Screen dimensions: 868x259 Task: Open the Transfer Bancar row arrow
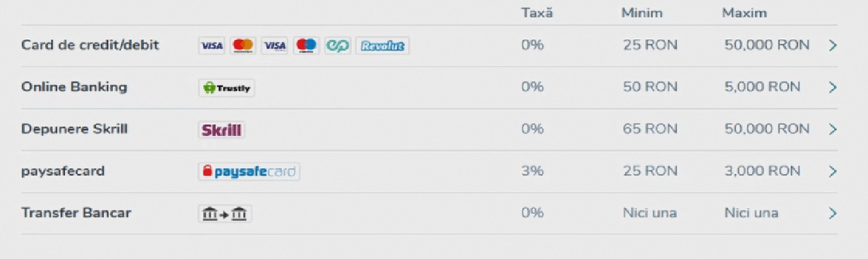(x=833, y=213)
